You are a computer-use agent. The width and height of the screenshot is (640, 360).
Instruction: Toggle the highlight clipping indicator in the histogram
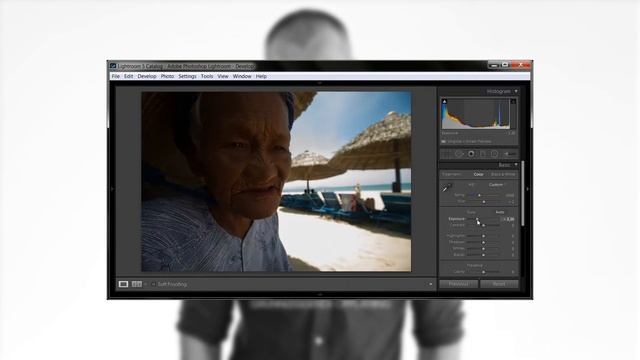(513, 102)
